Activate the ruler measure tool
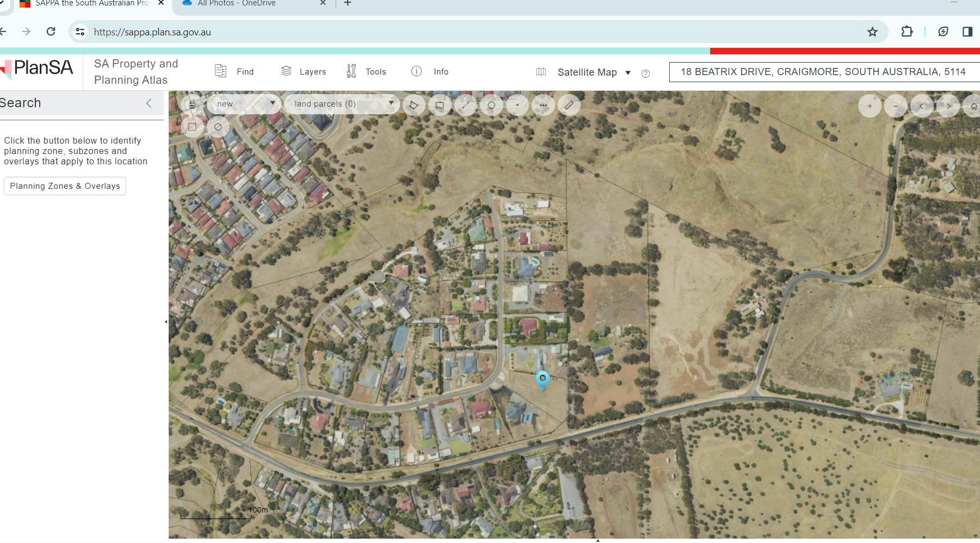Screen dimensions: 980x543 point(569,105)
